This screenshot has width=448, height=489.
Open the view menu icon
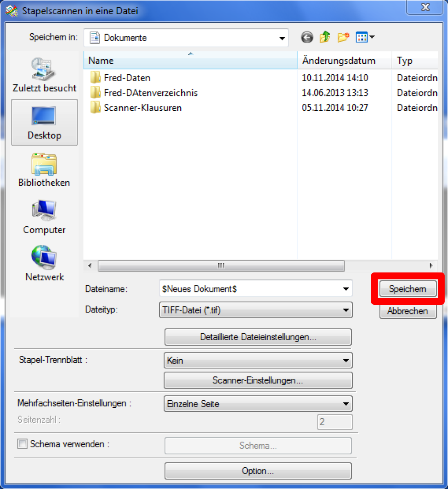(x=365, y=38)
